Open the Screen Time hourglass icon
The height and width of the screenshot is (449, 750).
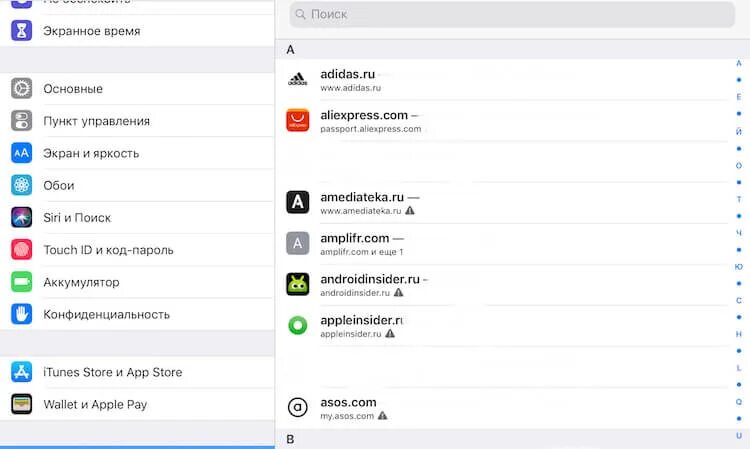point(22,31)
